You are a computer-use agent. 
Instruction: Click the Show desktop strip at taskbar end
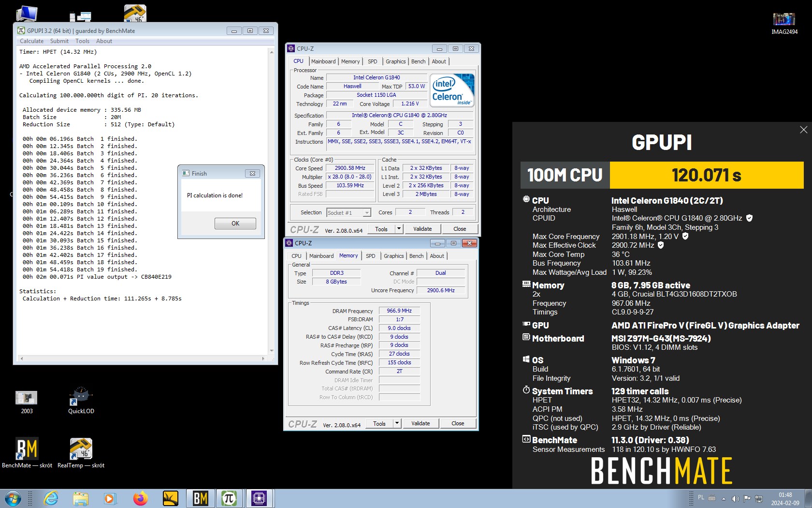808,498
